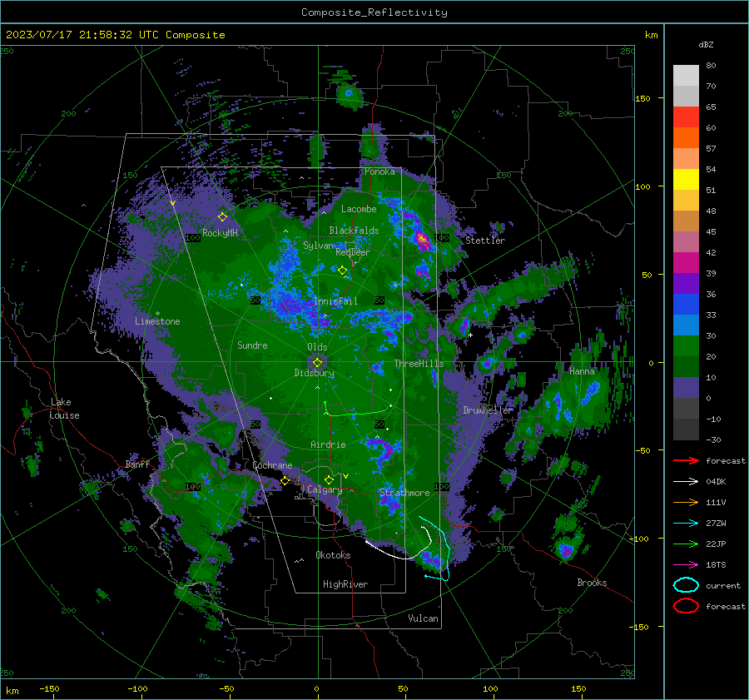
Task: Click the red forecast arrow icon in legend
Action: pyautogui.click(x=686, y=460)
